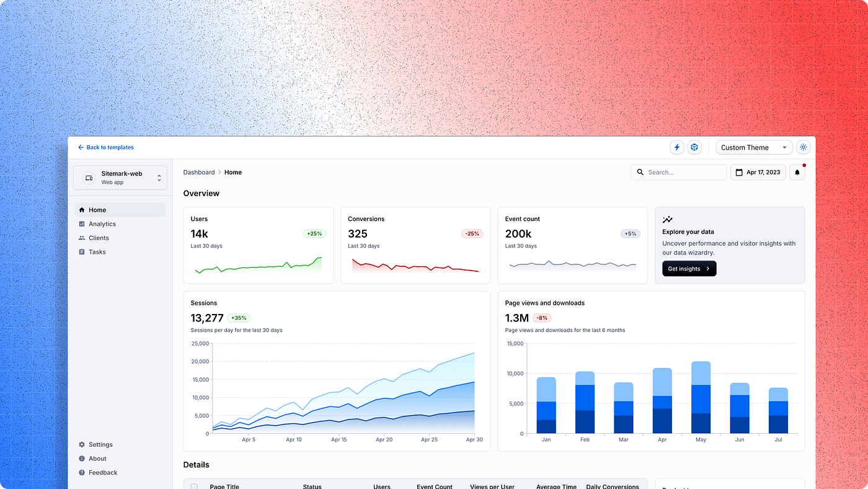Focus the Search input field
The height and width of the screenshot is (489, 868).
tap(678, 173)
